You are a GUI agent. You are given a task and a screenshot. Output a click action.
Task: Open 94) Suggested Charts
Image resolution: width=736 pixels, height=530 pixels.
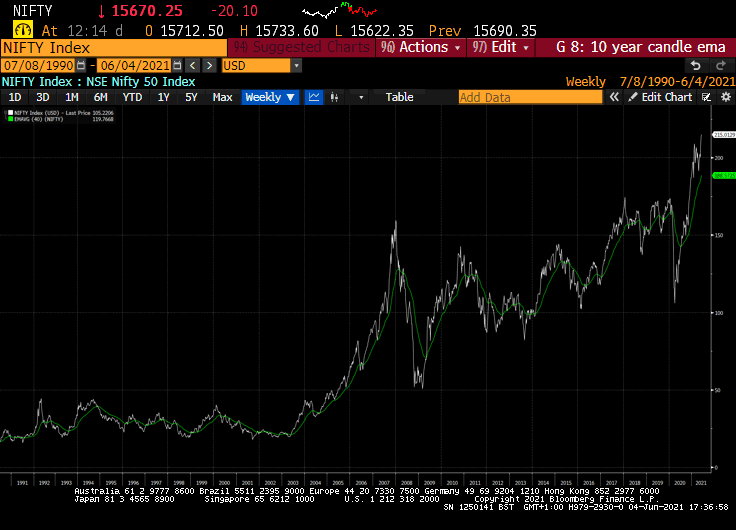click(x=301, y=47)
